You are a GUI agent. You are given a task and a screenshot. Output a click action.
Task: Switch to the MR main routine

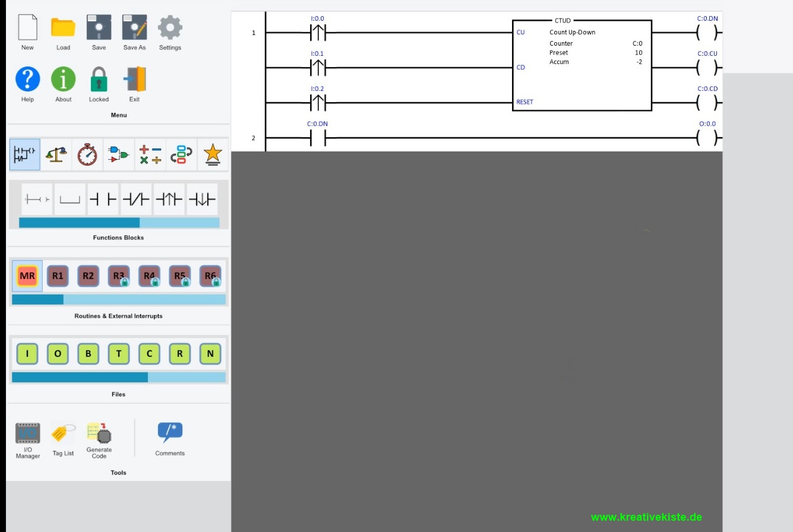point(27,275)
